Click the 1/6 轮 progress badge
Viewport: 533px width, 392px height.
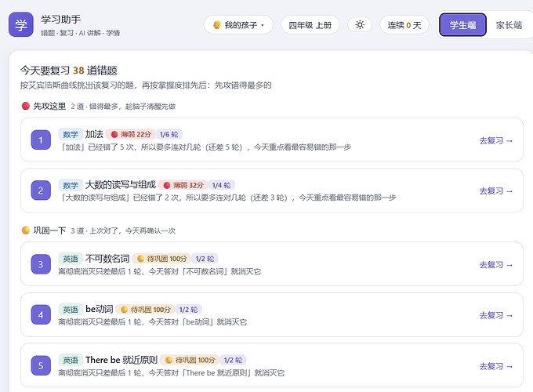169,134
